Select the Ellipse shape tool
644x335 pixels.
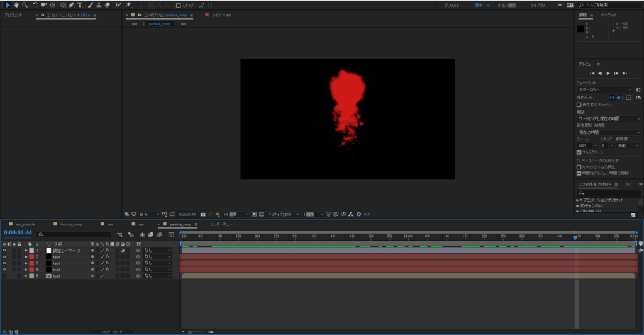[x=63, y=5]
